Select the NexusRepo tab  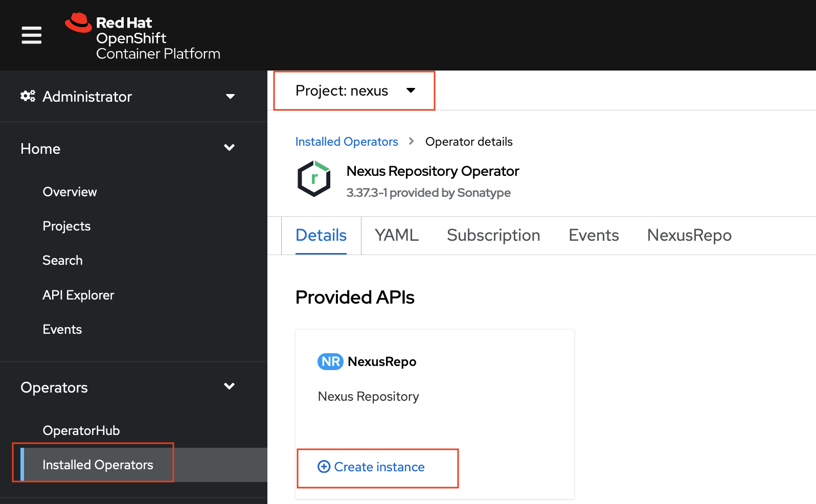(x=689, y=235)
